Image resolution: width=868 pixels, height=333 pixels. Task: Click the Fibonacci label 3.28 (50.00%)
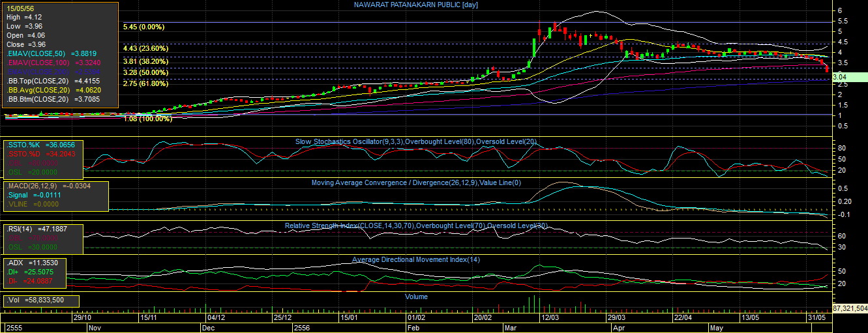tap(146, 72)
